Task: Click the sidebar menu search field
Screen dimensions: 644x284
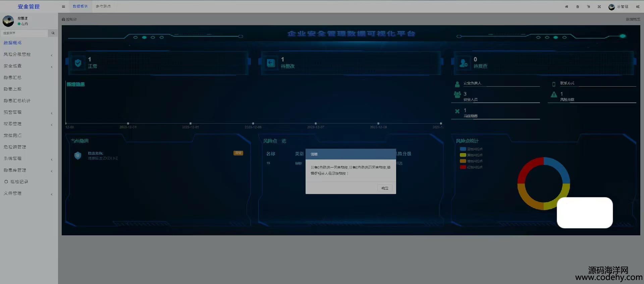Action: [x=24, y=33]
